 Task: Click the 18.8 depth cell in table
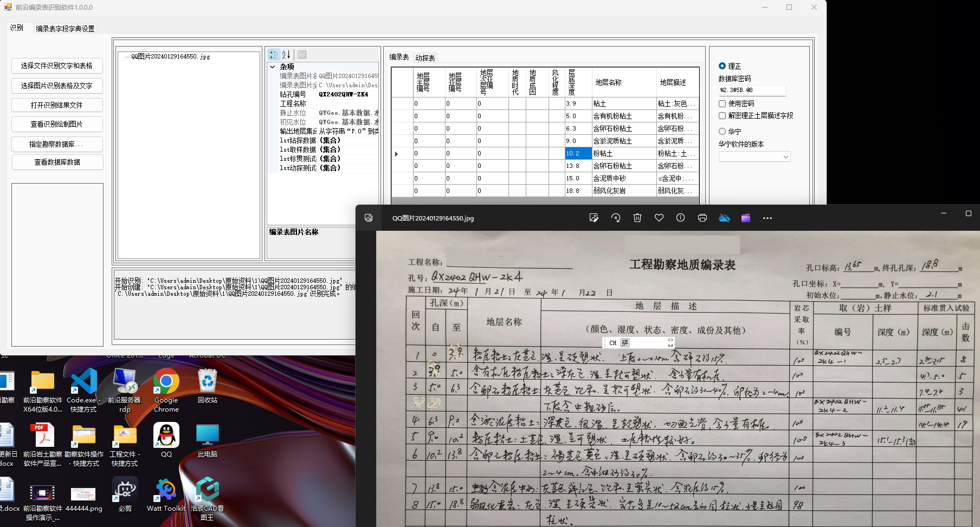pyautogui.click(x=578, y=191)
